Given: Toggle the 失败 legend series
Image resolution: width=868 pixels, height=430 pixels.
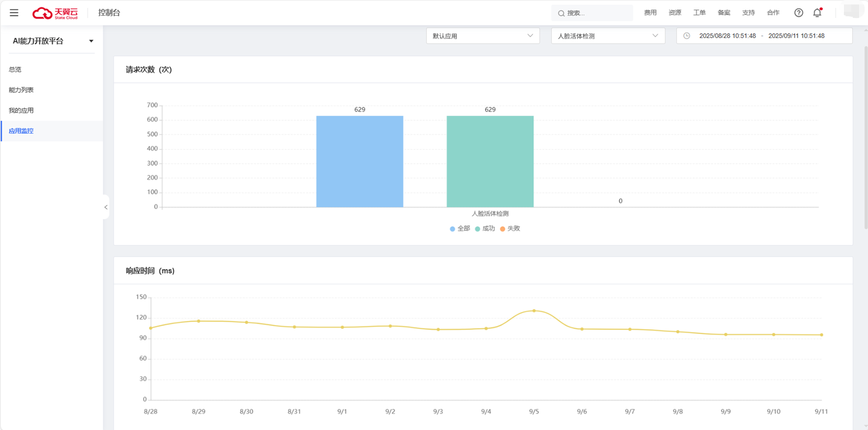Looking at the screenshot, I should pos(510,228).
